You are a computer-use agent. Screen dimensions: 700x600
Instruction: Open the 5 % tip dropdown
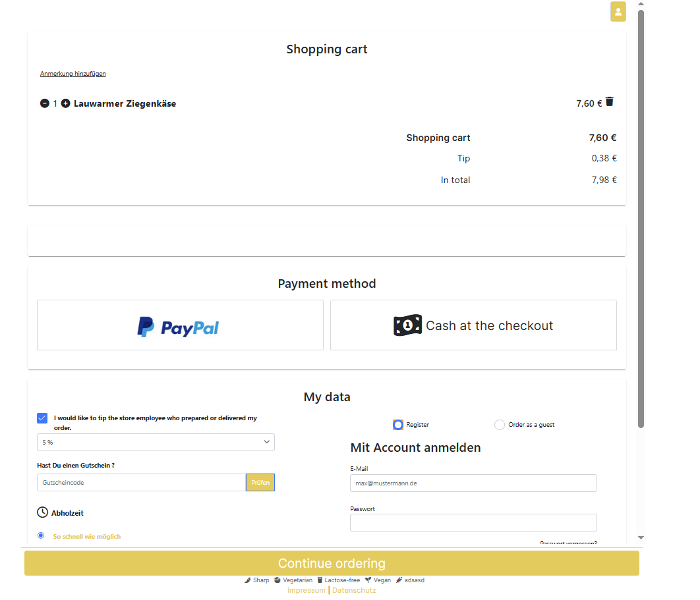(156, 442)
